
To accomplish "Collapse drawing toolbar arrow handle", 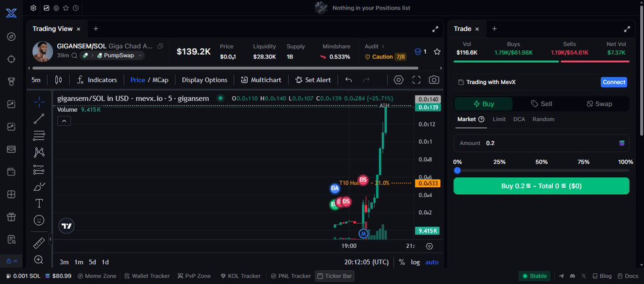I will tap(50, 239).
